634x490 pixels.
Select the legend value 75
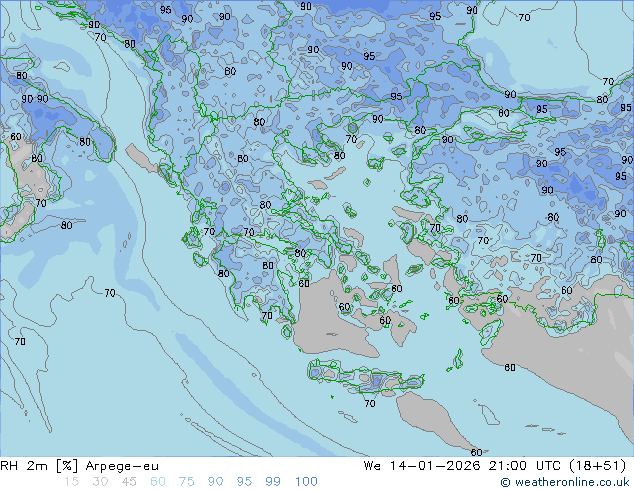(x=186, y=482)
